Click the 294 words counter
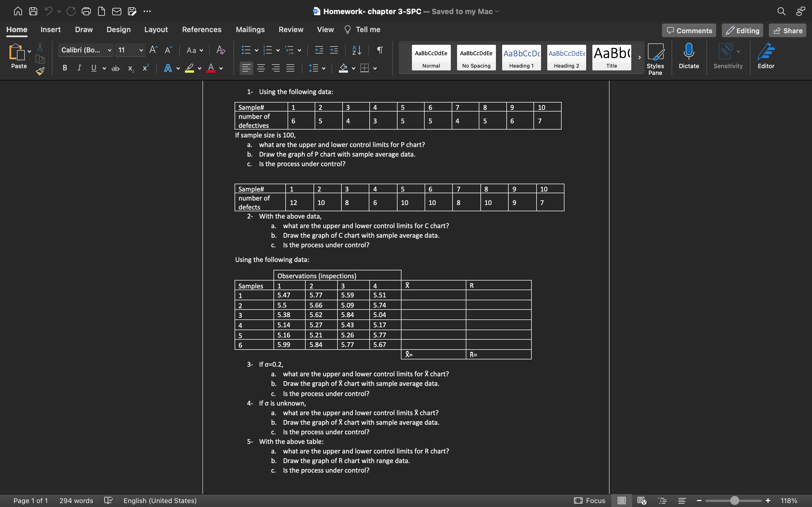 76,501
